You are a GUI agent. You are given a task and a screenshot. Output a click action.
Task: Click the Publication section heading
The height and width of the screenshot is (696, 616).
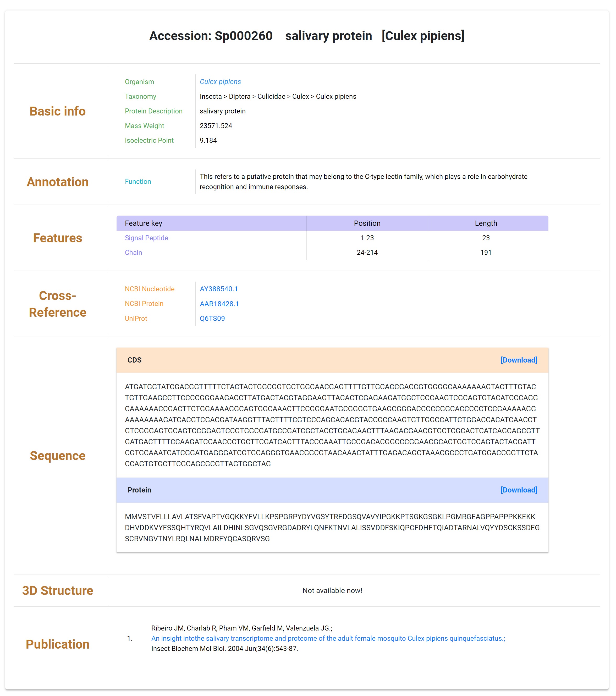pyautogui.click(x=58, y=644)
